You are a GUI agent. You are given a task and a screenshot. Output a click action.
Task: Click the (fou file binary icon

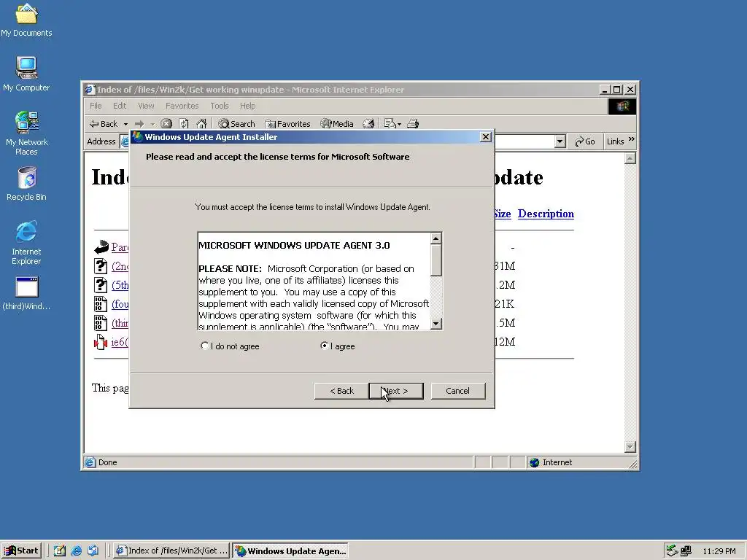click(101, 304)
